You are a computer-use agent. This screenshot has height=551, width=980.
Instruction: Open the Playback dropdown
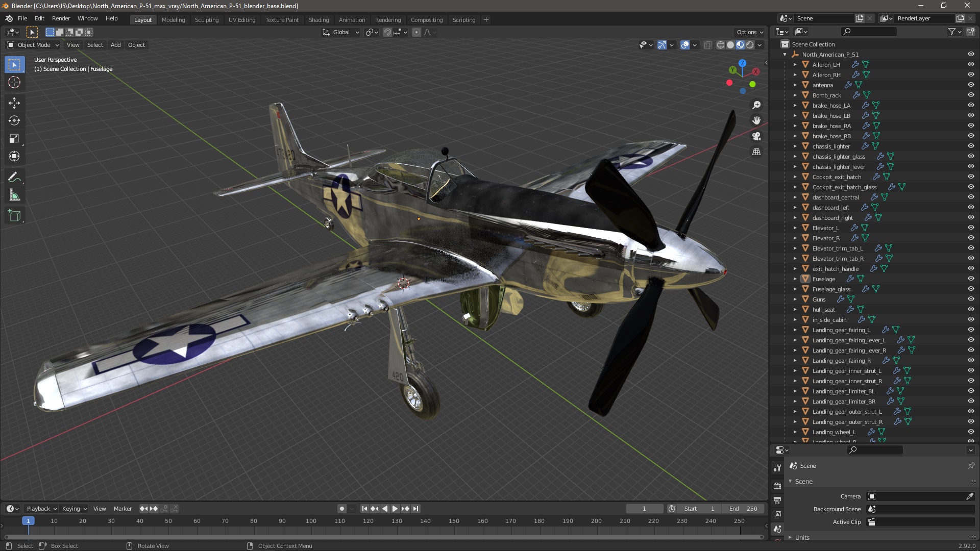tap(41, 509)
